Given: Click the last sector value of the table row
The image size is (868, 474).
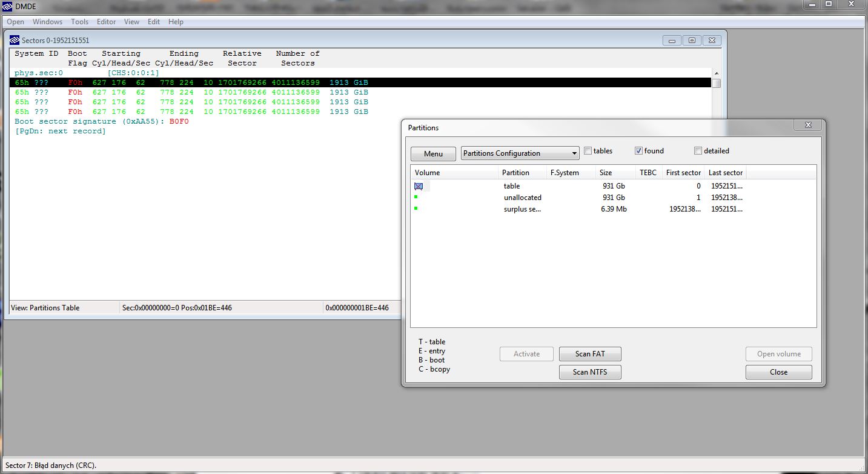Looking at the screenshot, I should (727, 186).
